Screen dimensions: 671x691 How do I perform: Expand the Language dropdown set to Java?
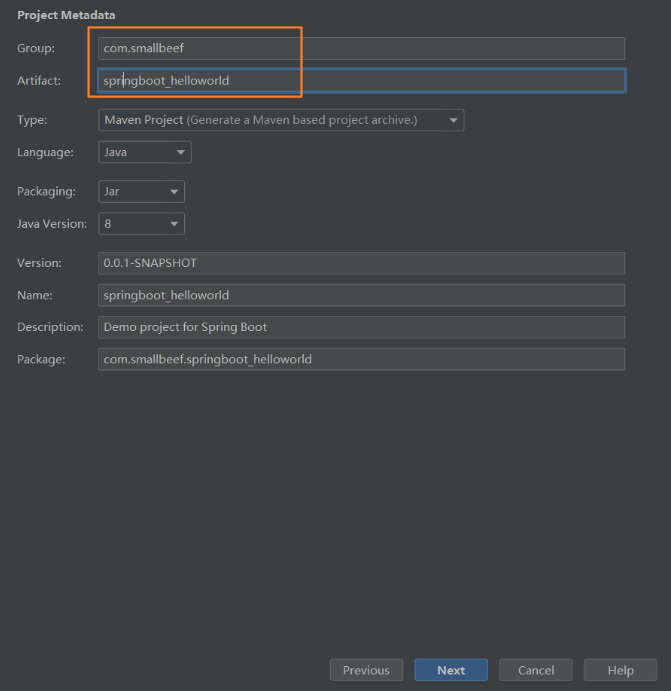[145, 152]
